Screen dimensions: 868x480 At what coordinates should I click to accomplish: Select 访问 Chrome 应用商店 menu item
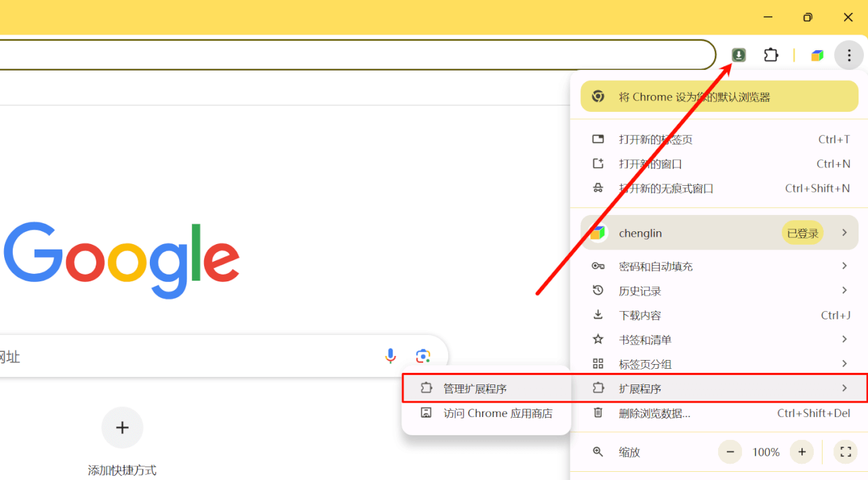click(497, 413)
